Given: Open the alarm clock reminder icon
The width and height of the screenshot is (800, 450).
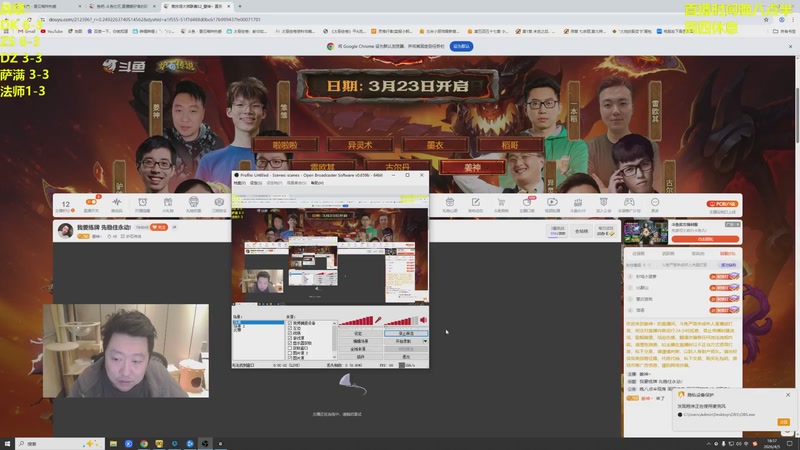Looking at the screenshot, I should click(142, 202).
